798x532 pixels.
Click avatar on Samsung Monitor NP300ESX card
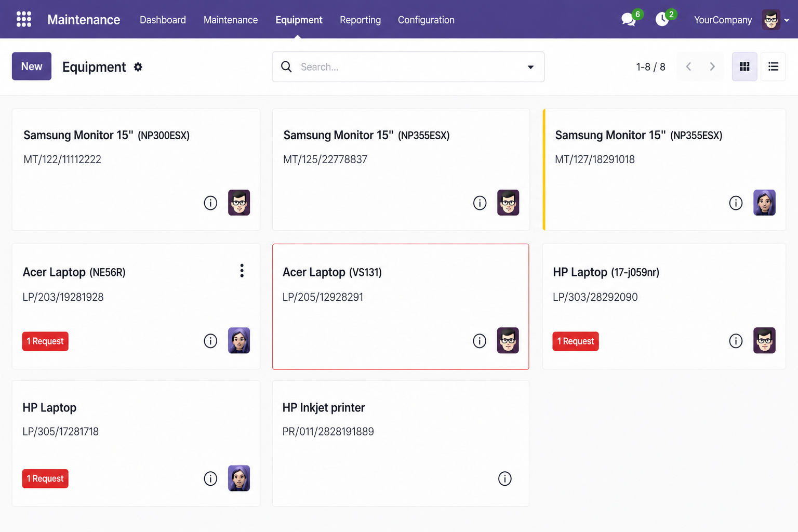[x=239, y=203]
